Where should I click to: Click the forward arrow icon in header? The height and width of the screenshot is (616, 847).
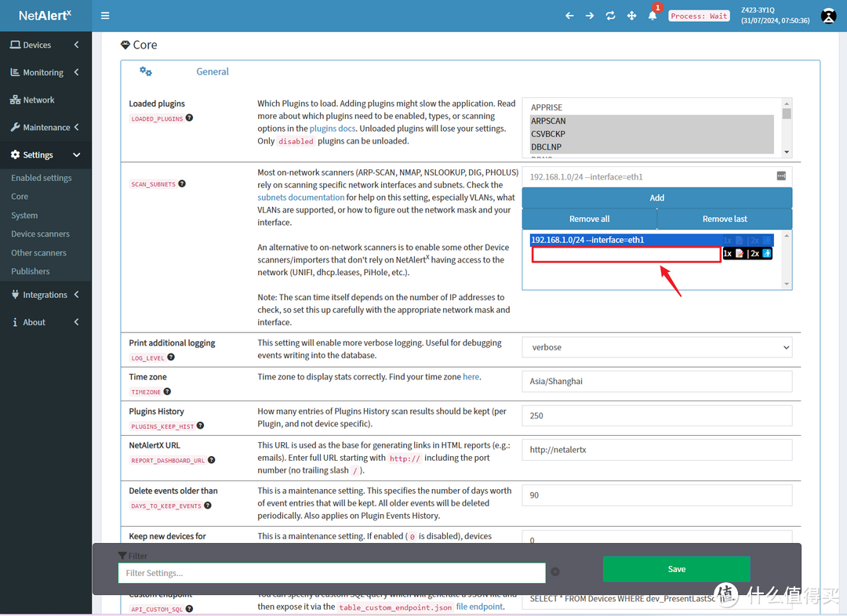590,16
